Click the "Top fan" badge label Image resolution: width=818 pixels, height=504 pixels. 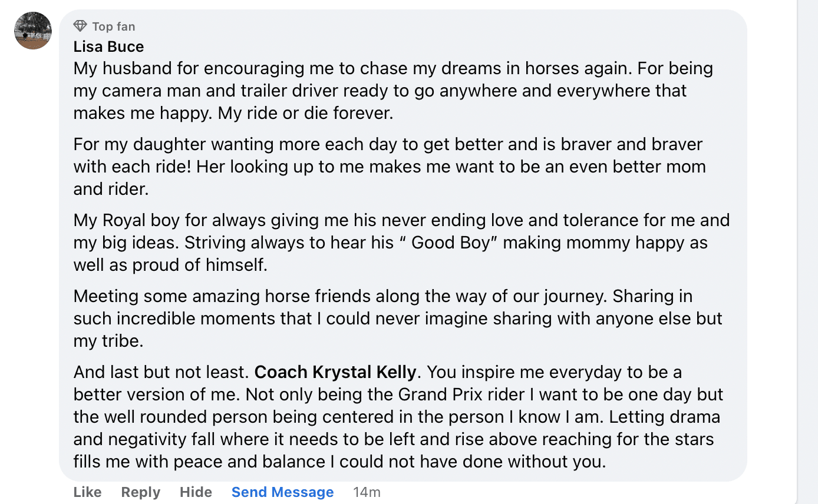[114, 26]
